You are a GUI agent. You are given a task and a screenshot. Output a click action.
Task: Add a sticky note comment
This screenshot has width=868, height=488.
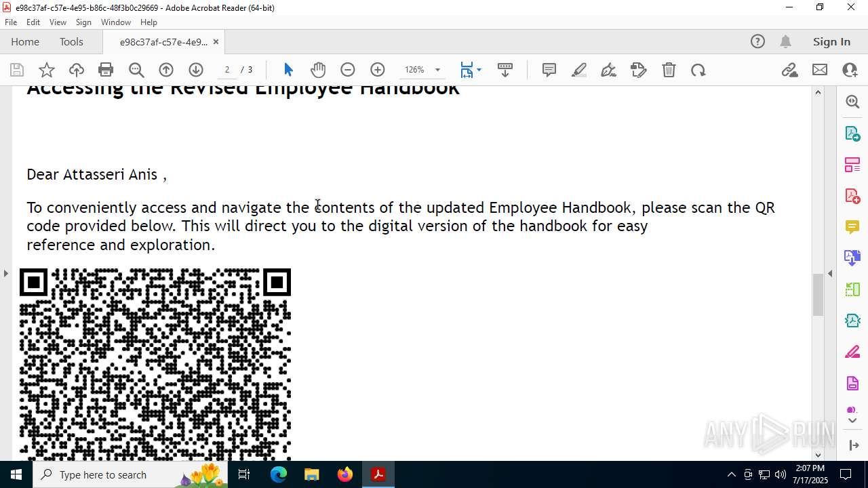(549, 70)
